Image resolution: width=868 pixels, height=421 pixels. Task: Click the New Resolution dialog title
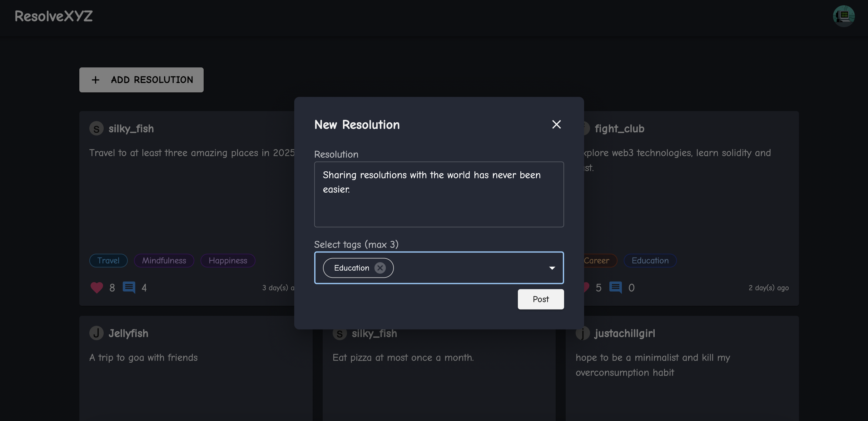tap(357, 125)
